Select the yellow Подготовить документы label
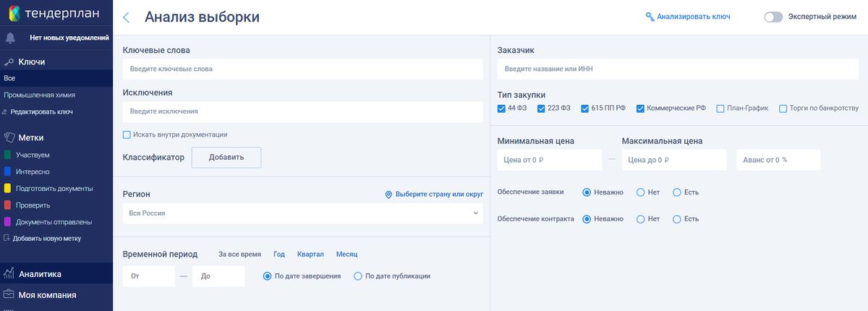 click(7, 188)
